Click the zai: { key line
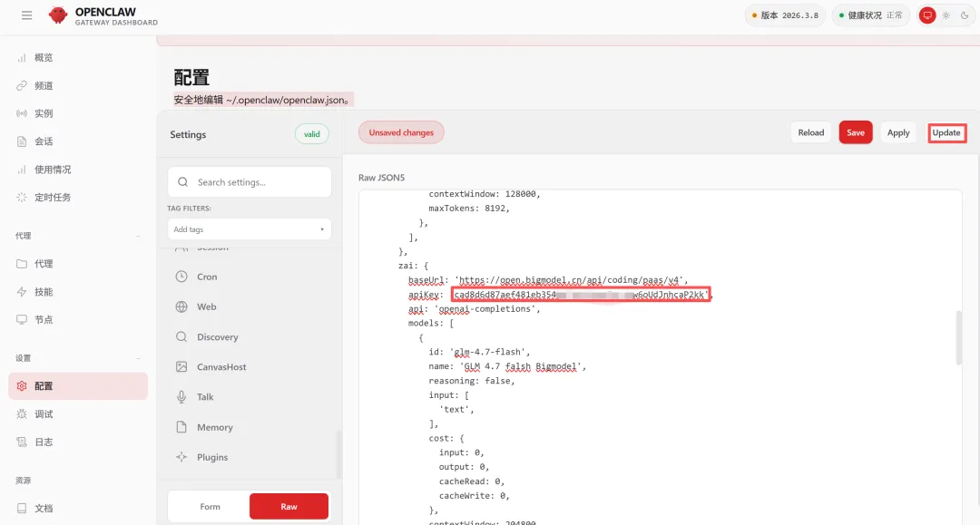The width and height of the screenshot is (980, 525). pyautogui.click(x=413, y=266)
